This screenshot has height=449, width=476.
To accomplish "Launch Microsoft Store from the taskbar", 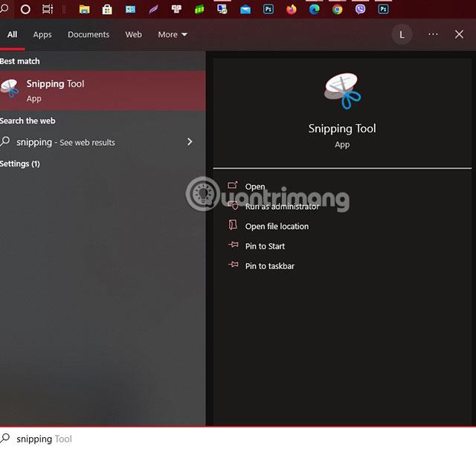I will [x=107, y=10].
